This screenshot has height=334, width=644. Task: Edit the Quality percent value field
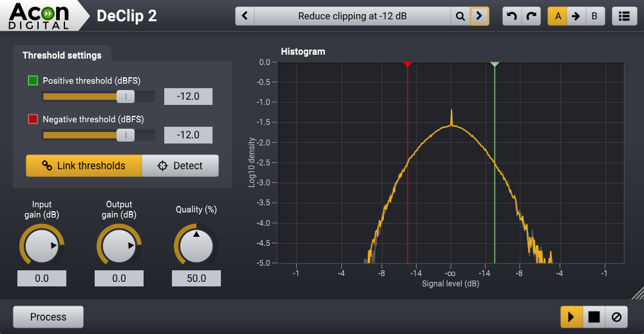click(x=196, y=278)
